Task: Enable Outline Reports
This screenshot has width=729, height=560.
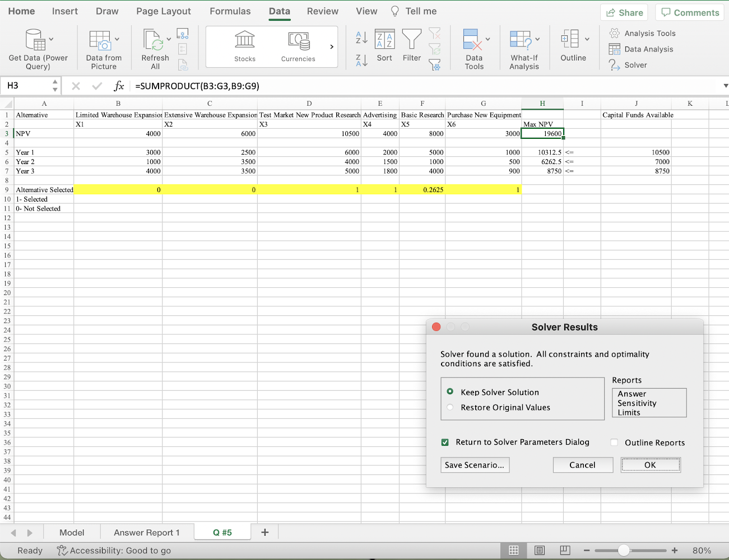Action: 614,442
